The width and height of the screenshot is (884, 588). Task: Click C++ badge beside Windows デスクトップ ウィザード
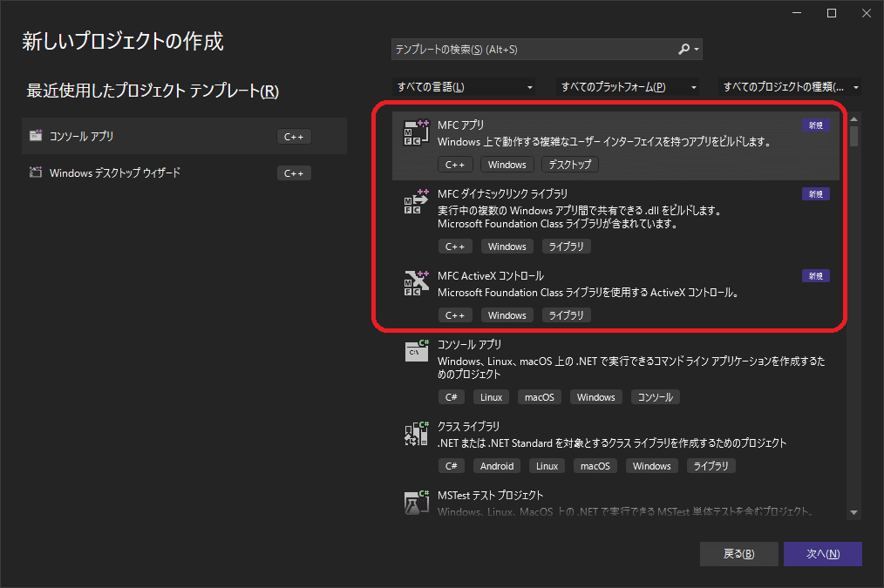pyautogui.click(x=294, y=172)
